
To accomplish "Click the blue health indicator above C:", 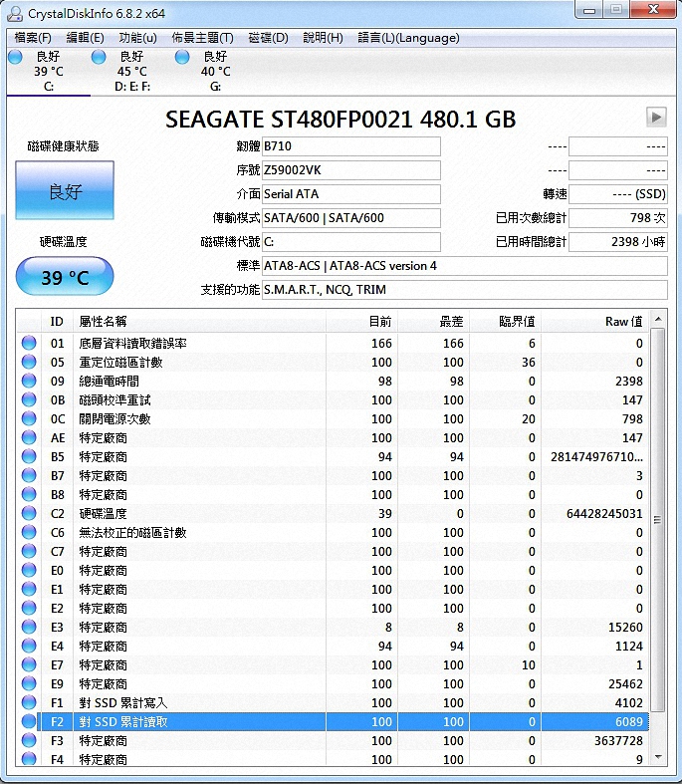I will 16,57.
